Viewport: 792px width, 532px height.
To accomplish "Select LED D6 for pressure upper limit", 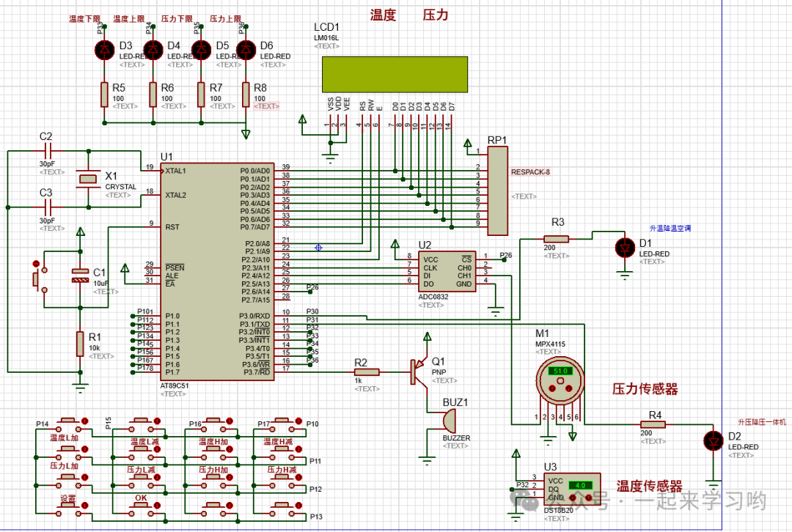I will 246,50.
